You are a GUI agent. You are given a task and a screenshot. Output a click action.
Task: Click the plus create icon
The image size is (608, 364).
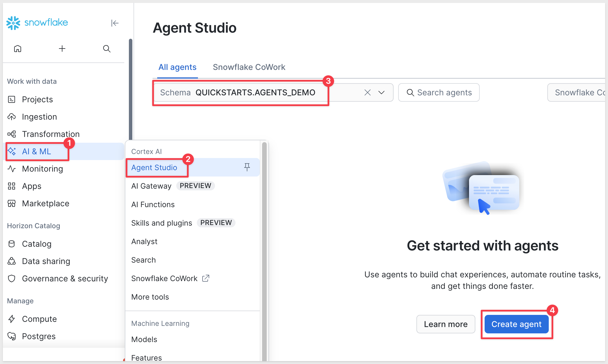(62, 49)
